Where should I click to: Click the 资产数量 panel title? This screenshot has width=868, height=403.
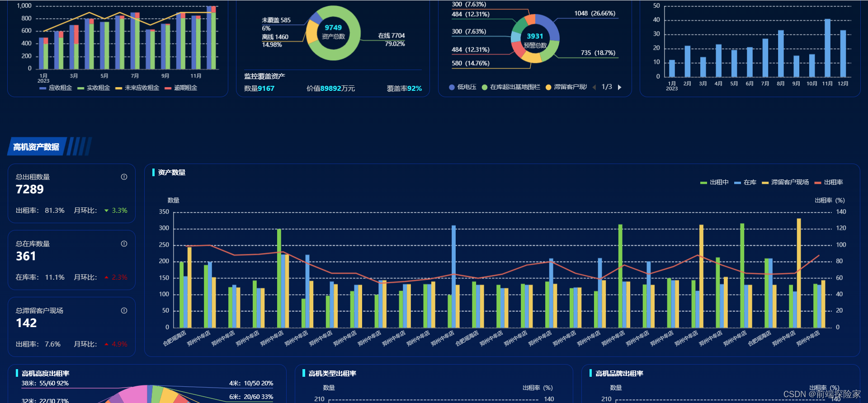[171, 173]
